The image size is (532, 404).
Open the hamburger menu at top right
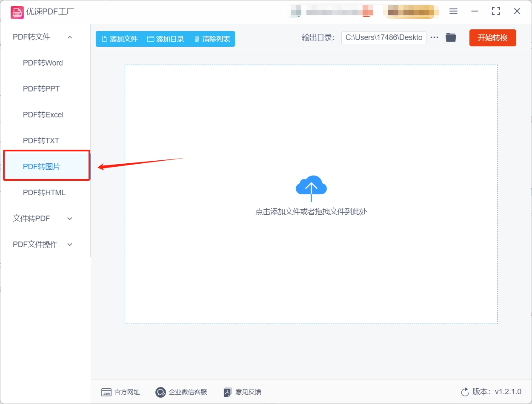453,11
